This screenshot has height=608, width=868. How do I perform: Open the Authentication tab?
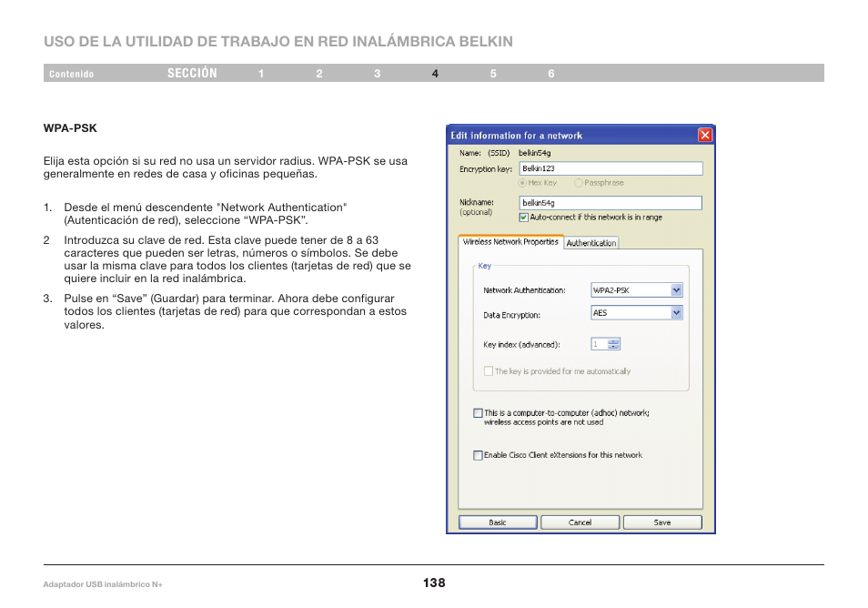pyautogui.click(x=590, y=243)
